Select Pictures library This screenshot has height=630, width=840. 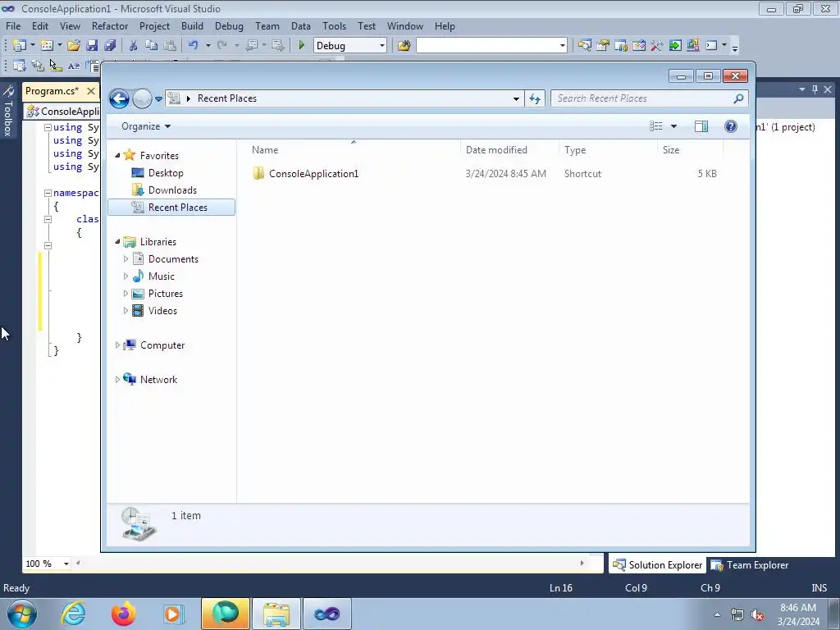point(165,294)
